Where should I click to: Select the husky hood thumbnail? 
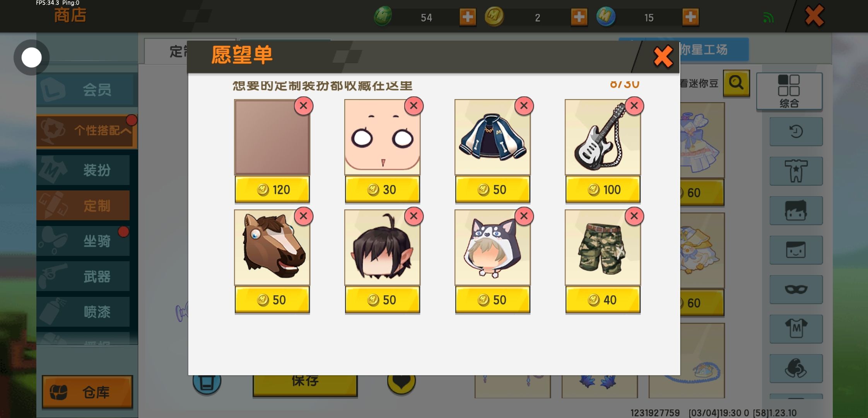point(492,248)
